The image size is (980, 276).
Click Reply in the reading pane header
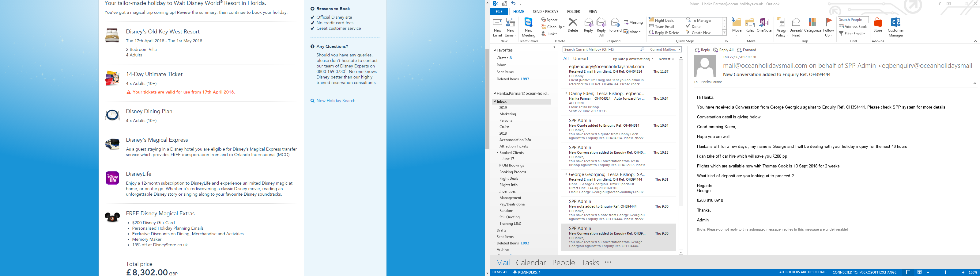click(x=702, y=50)
